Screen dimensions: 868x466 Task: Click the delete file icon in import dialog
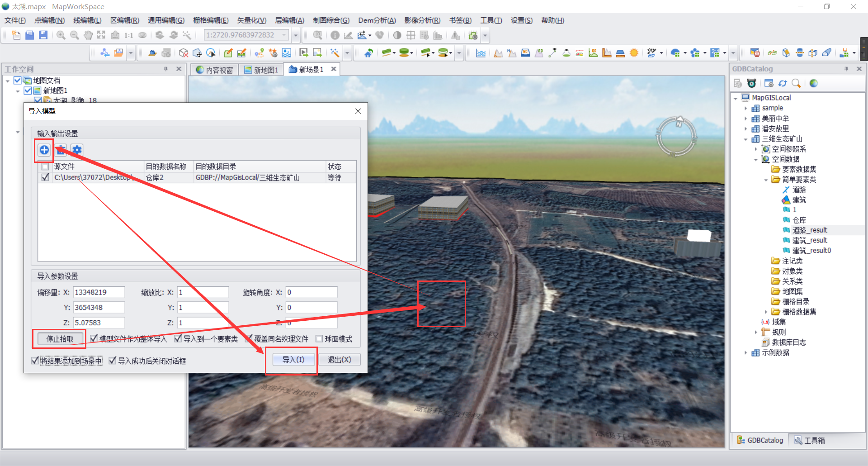[x=61, y=150]
